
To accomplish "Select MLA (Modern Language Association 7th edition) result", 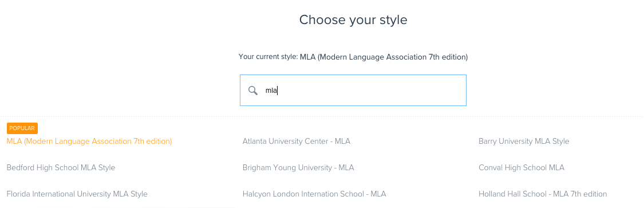I will (x=89, y=142).
